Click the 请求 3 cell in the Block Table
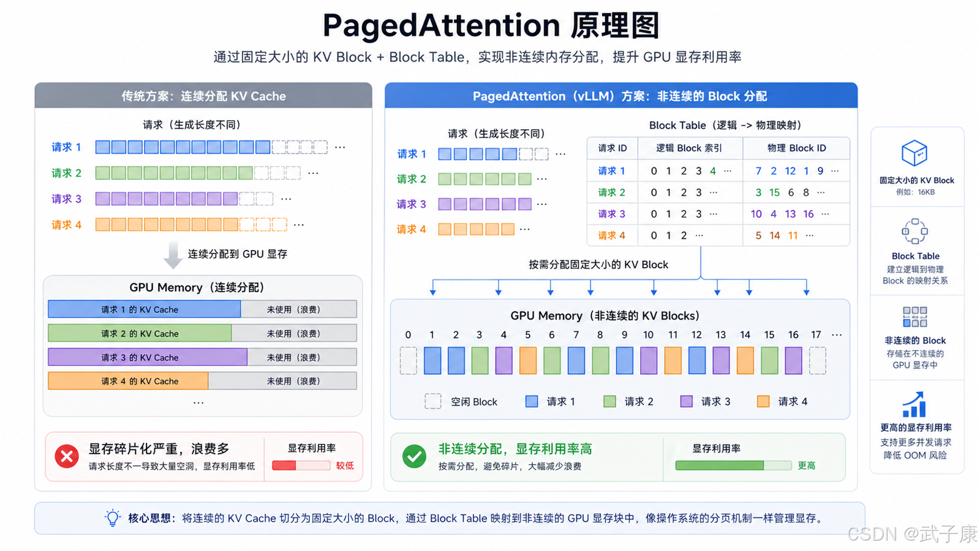 612,214
